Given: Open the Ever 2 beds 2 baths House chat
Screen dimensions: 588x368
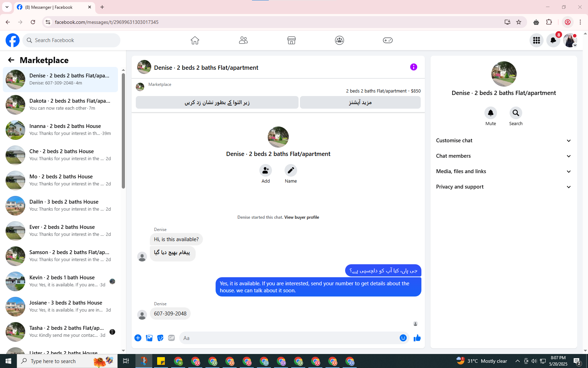Looking at the screenshot, I should click(x=60, y=231).
